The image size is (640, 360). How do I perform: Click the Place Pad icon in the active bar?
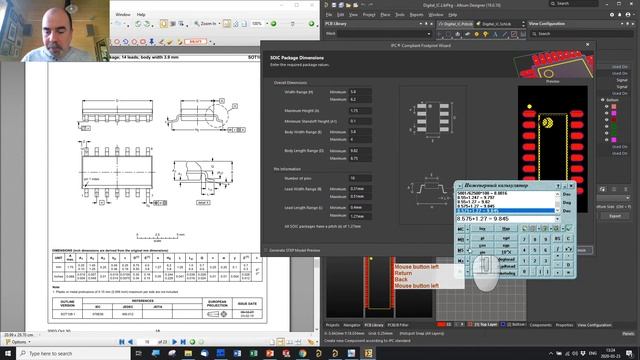(476, 35)
